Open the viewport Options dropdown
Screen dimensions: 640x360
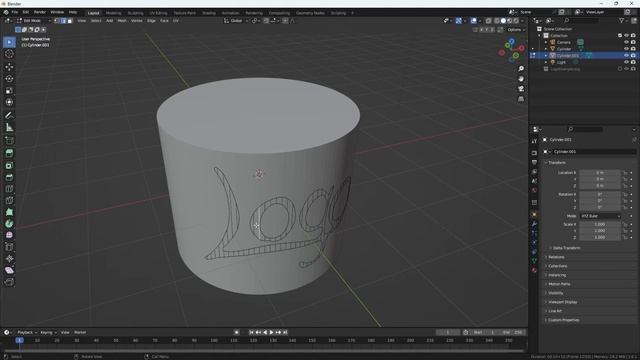(516, 30)
